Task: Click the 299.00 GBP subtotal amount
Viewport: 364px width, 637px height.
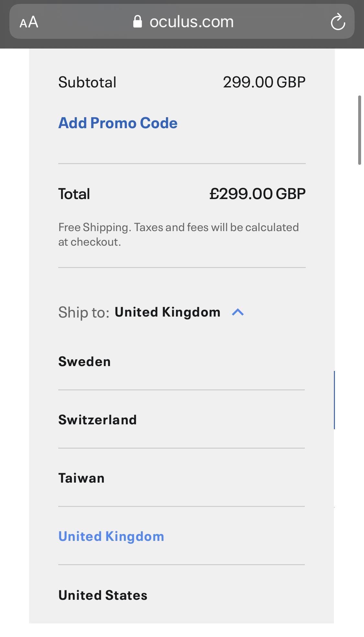Action: pyautogui.click(x=264, y=82)
